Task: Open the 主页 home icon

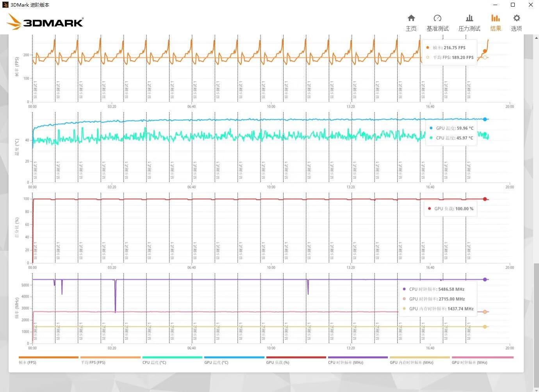Action: 411,23
